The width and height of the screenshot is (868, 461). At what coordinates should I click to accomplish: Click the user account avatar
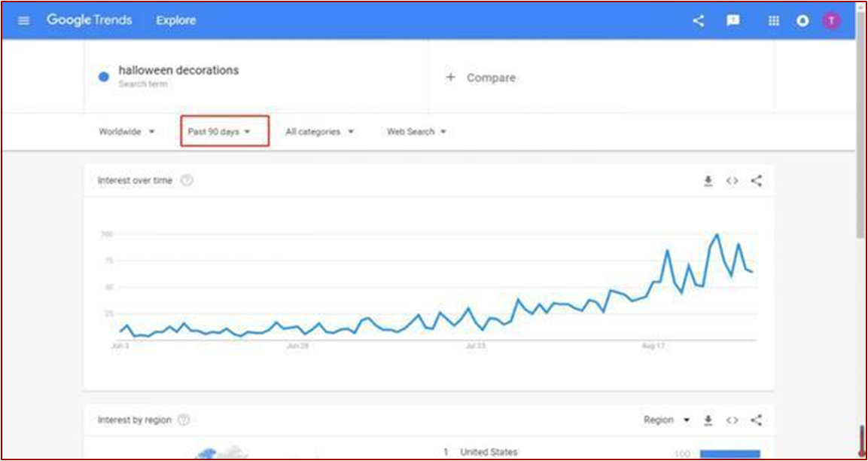831,20
